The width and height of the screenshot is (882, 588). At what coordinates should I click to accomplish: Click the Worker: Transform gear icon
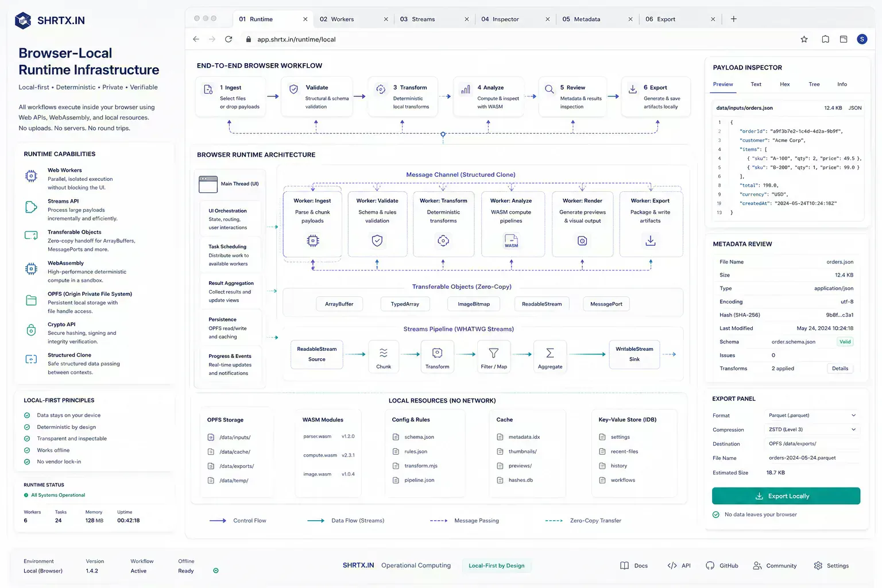click(443, 241)
